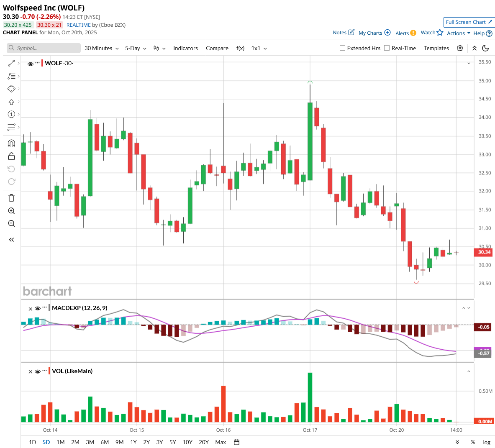Open the Compare menu
495x448 pixels.
217,48
